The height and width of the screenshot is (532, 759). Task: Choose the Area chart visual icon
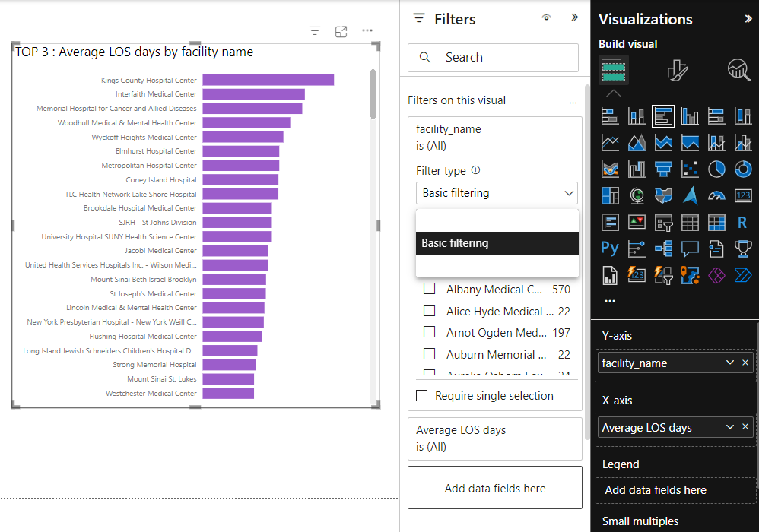[x=636, y=143]
